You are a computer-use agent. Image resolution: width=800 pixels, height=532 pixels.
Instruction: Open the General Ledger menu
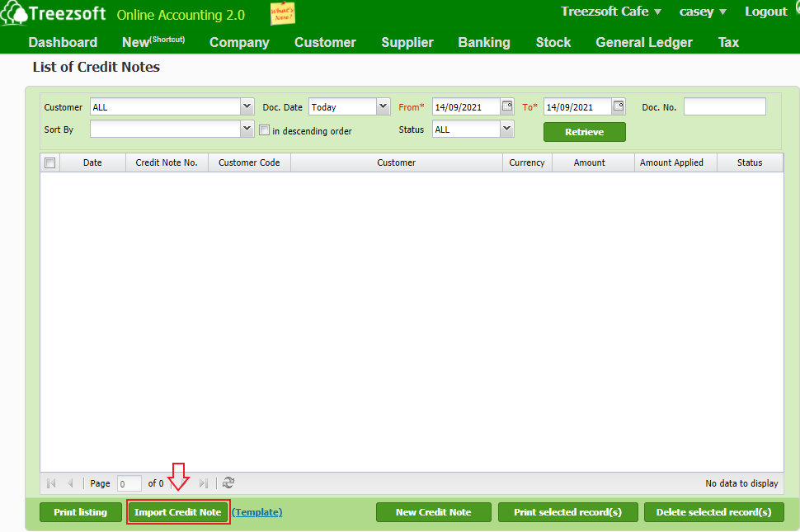(x=644, y=42)
